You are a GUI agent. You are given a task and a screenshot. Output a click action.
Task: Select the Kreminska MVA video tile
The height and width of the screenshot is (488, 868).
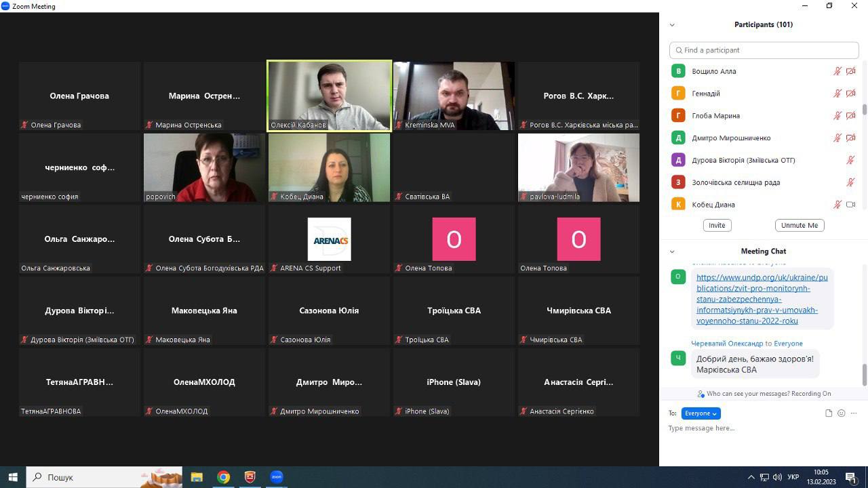pyautogui.click(x=454, y=96)
